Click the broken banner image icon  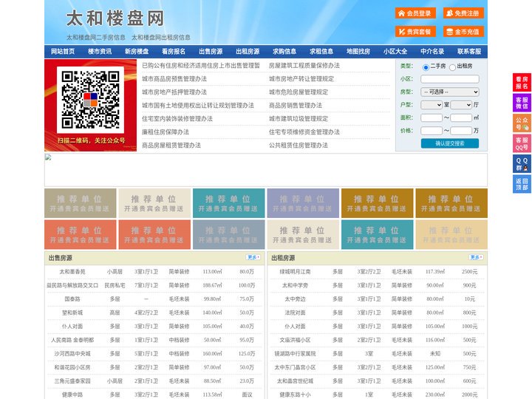(x=48, y=157)
